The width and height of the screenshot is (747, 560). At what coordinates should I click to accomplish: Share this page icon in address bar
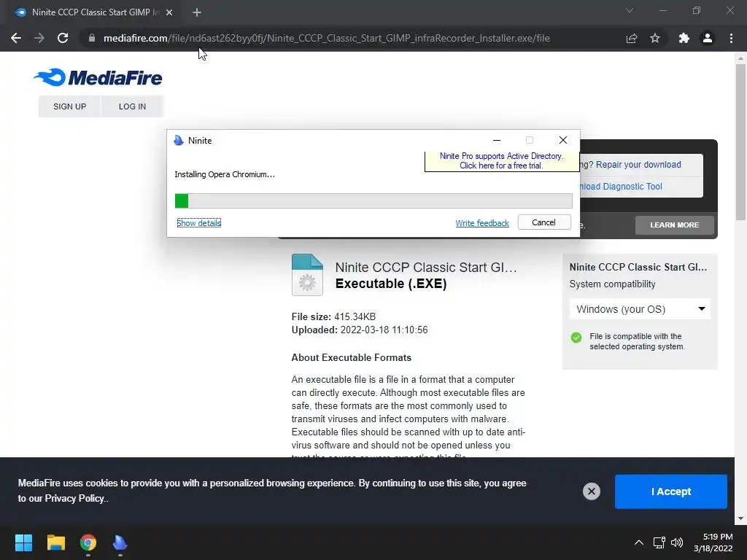[632, 38]
